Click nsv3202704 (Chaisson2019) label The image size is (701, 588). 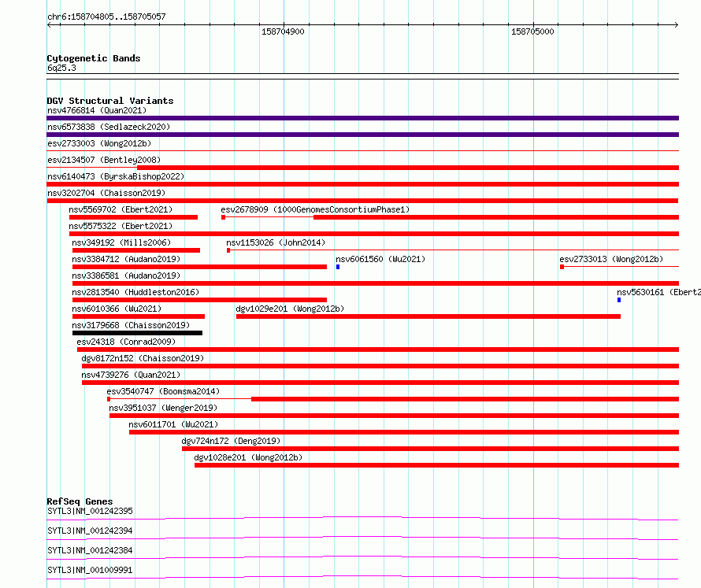106,193
